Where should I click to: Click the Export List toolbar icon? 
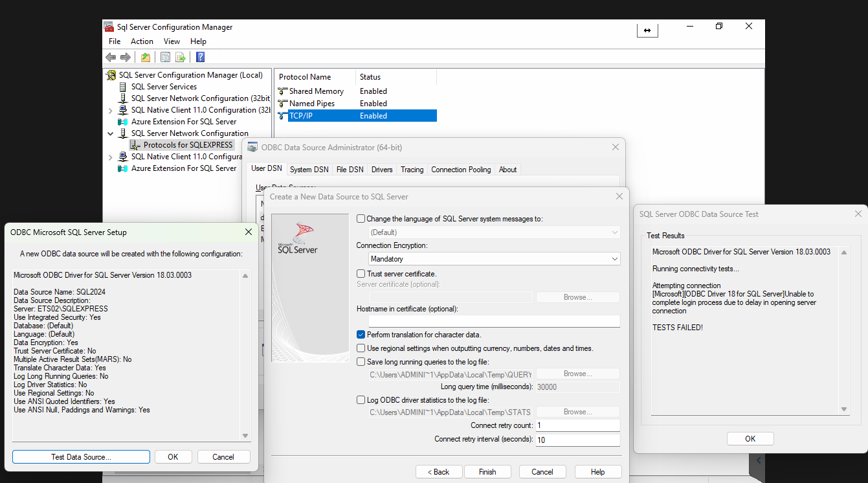[181, 57]
